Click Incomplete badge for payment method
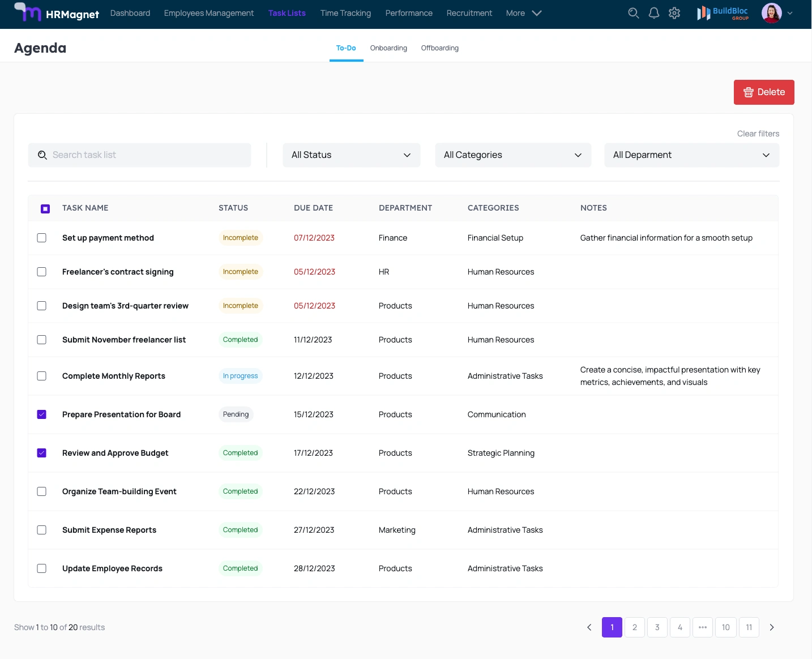 pyautogui.click(x=241, y=238)
